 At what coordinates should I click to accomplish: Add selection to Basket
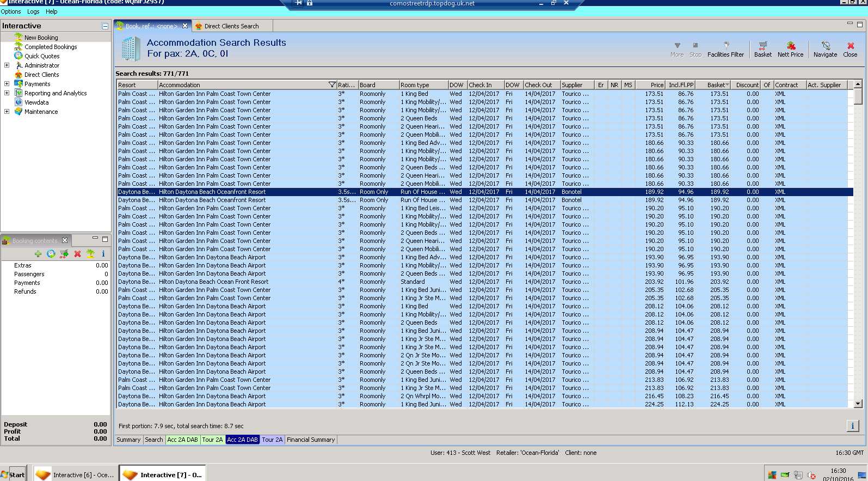pos(763,49)
